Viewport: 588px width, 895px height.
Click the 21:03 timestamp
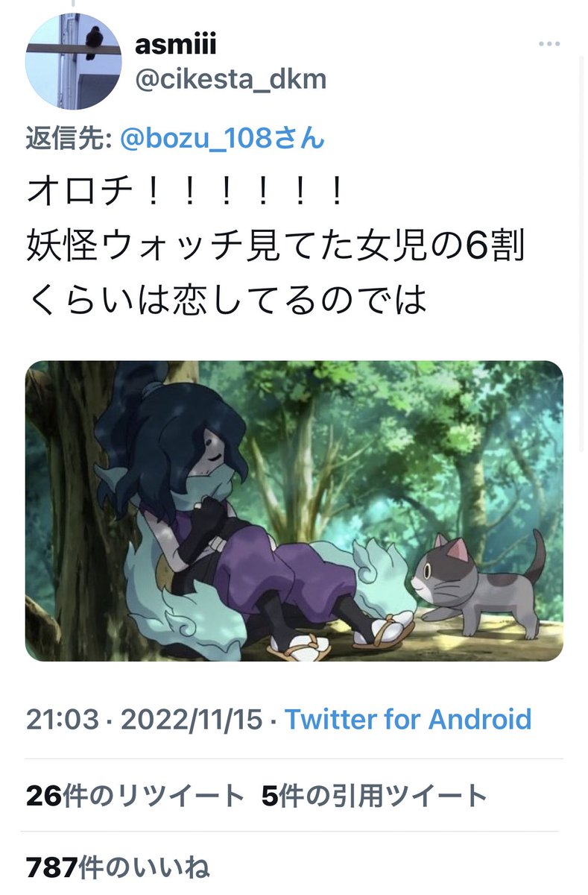pos(63,720)
